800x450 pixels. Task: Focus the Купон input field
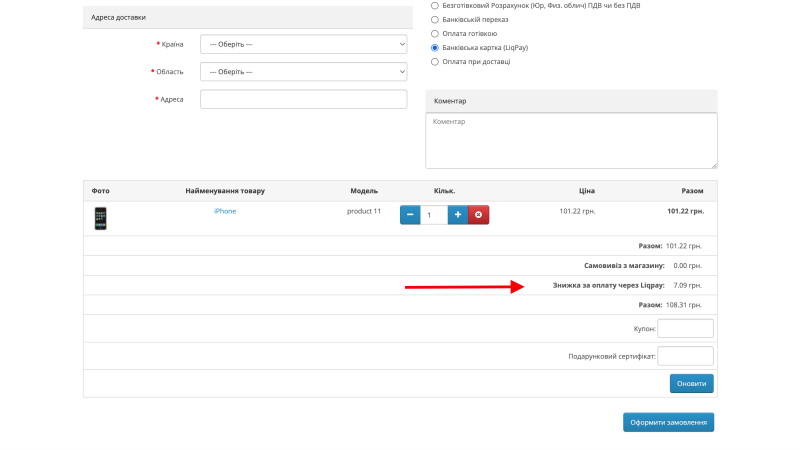click(685, 329)
